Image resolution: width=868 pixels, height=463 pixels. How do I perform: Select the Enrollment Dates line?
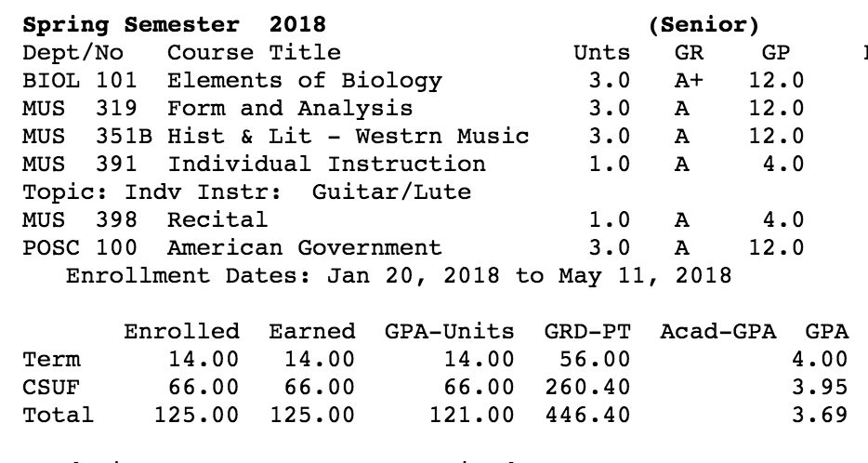[399, 276]
